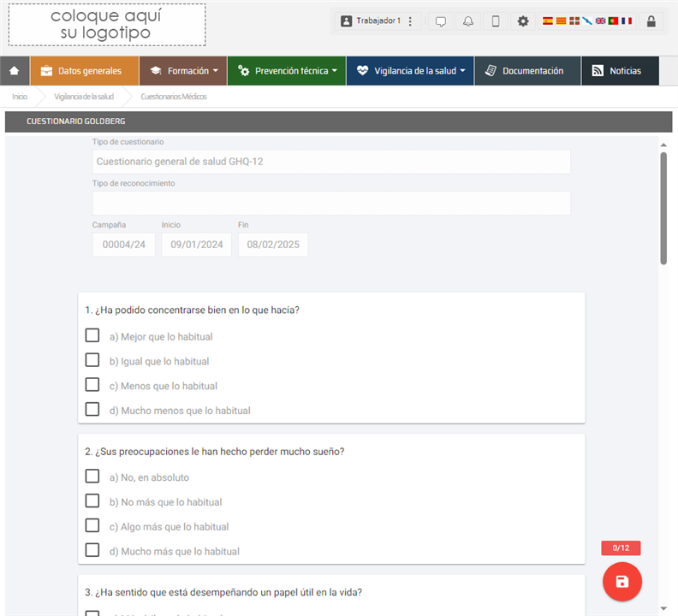Open Trabajador 1 three-dot user menu
Viewport: 678px width, 616px height.
[x=411, y=21]
